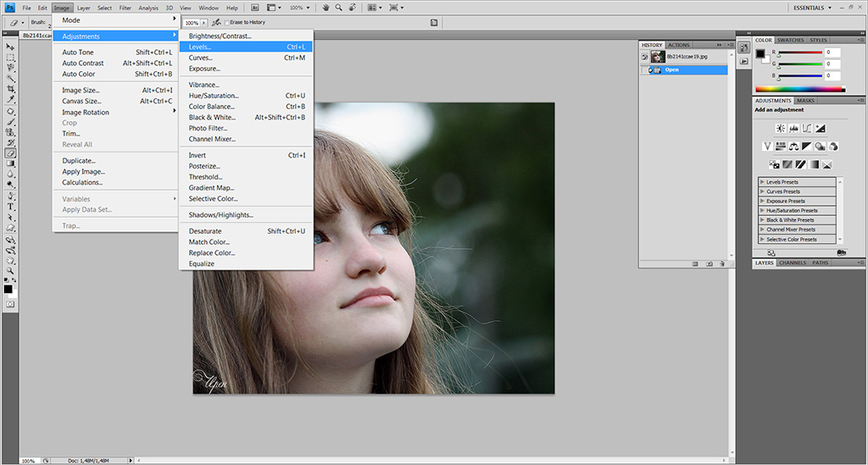Switch to the Channels tab
The width and height of the screenshot is (868, 465).
793,263
